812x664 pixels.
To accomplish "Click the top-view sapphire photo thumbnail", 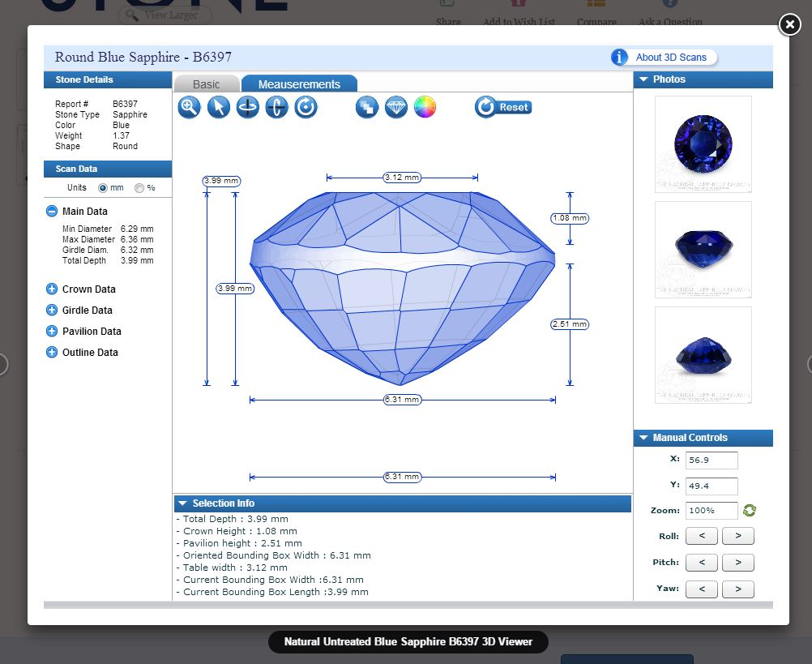I will click(703, 144).
